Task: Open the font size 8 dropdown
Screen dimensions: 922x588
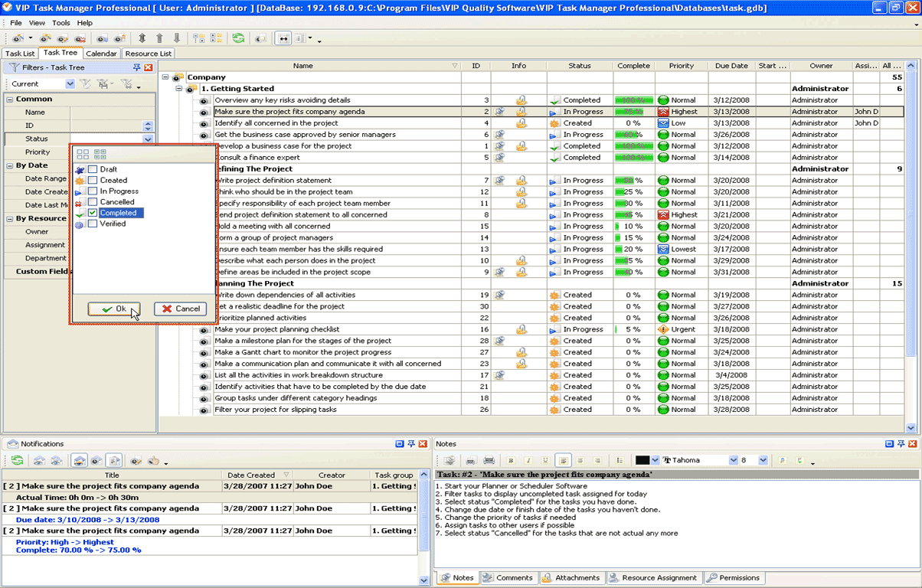Action: [x=763, y=460]
